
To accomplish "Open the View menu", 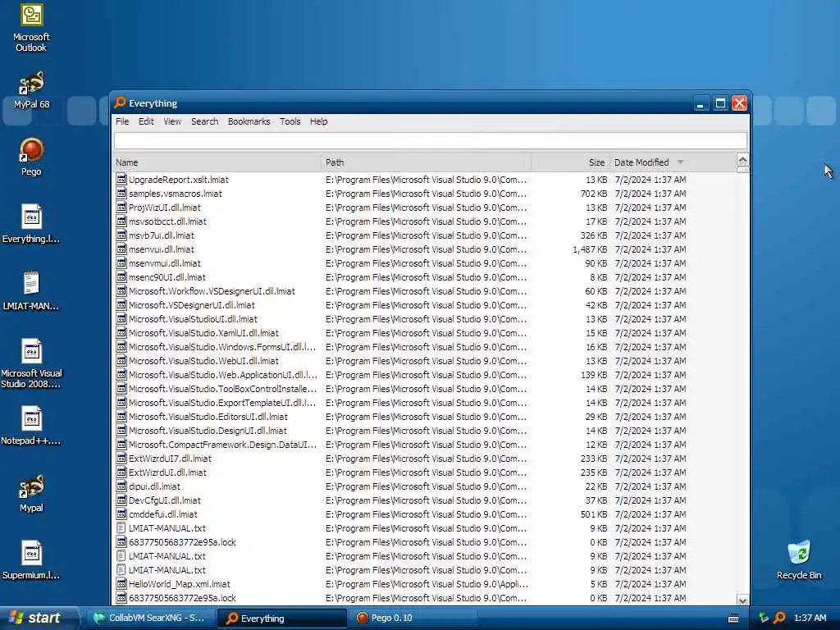I will coord(172,121).
